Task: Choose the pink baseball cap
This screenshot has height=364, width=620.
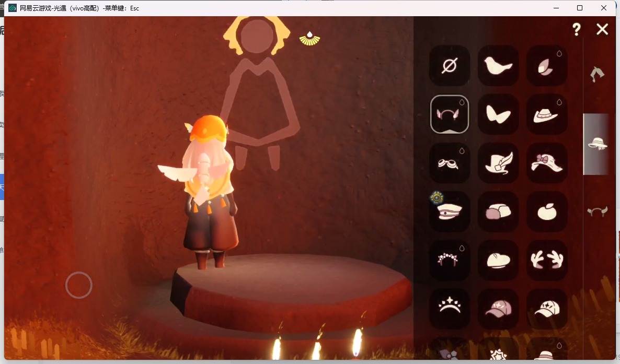Action: (x=498, y=309)
